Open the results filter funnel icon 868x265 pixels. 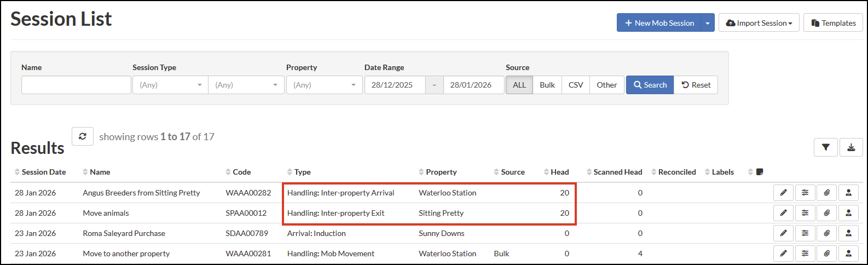coord(825,147)
